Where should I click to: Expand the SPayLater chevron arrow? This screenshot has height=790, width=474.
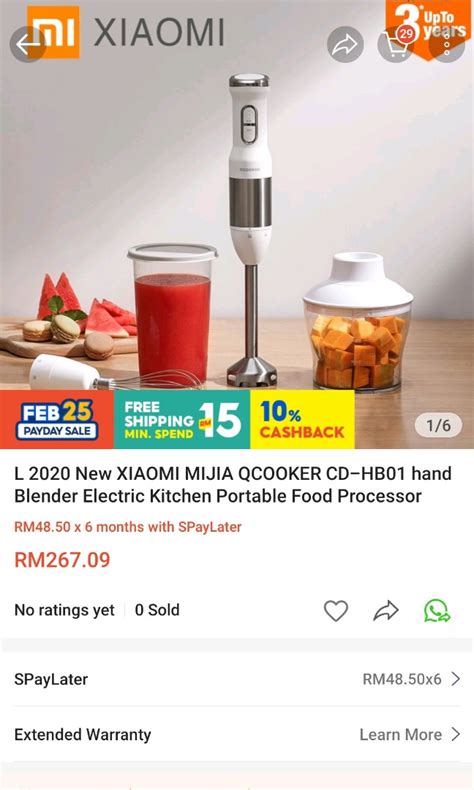456,679
